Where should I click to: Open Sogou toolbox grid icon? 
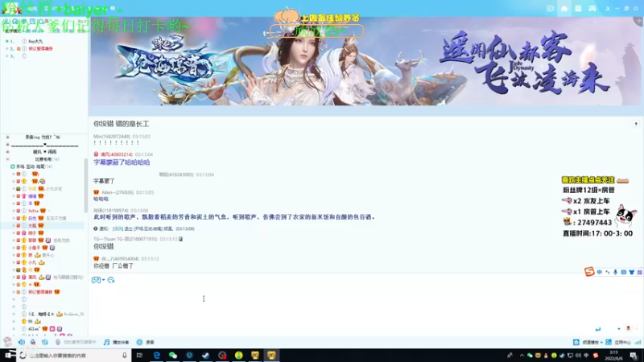pyautogui.click(x=639, y=272)
